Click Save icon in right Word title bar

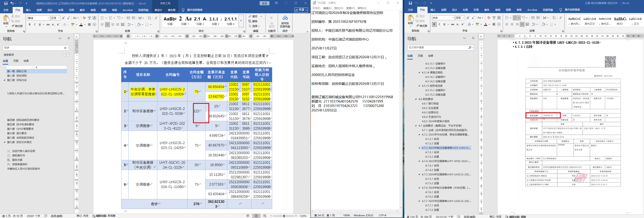[410, 3]
